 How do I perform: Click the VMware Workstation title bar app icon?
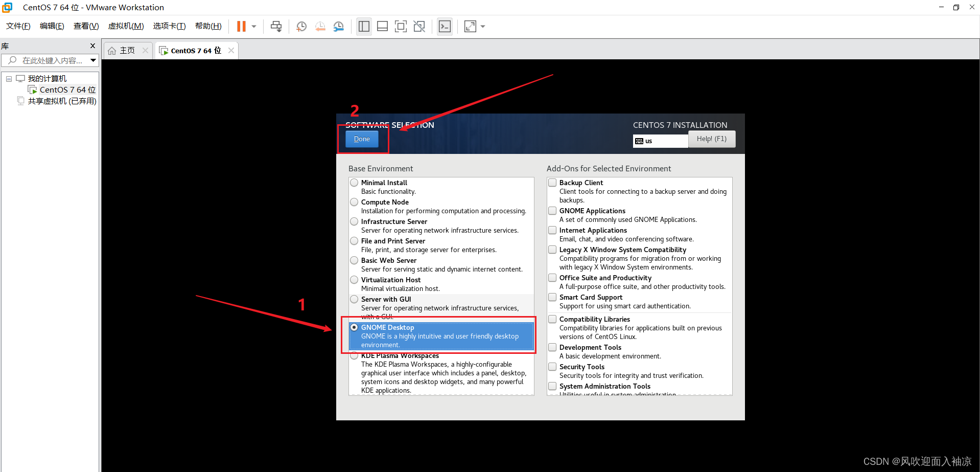click(x=7, y=7)
